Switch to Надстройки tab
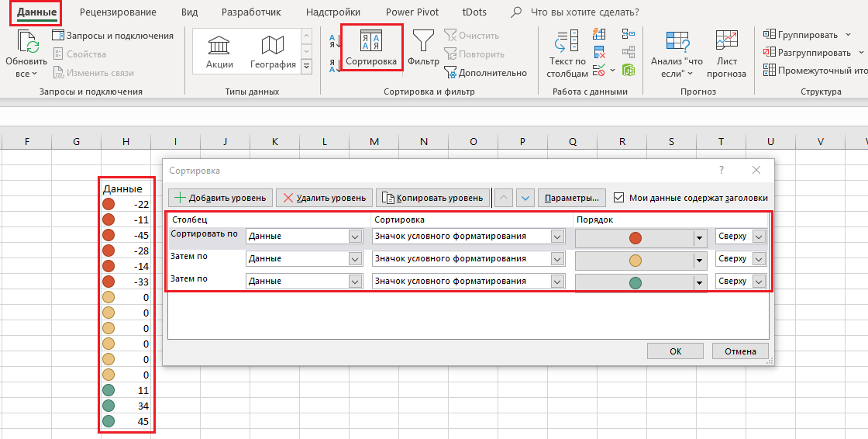Screen dimensions: 868x439 tap(333, 12)
